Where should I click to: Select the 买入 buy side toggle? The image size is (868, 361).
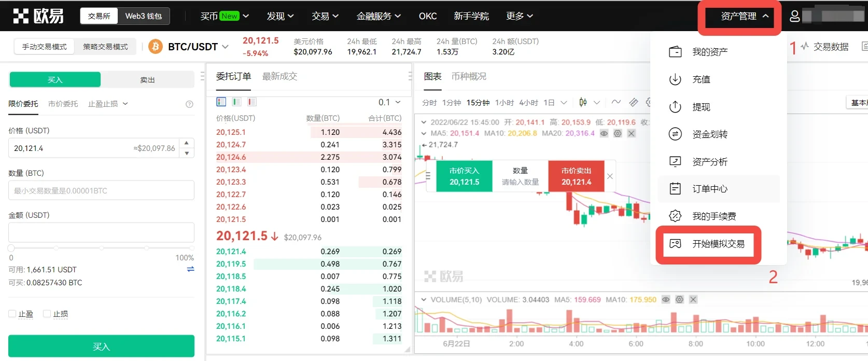pos(55,80)
